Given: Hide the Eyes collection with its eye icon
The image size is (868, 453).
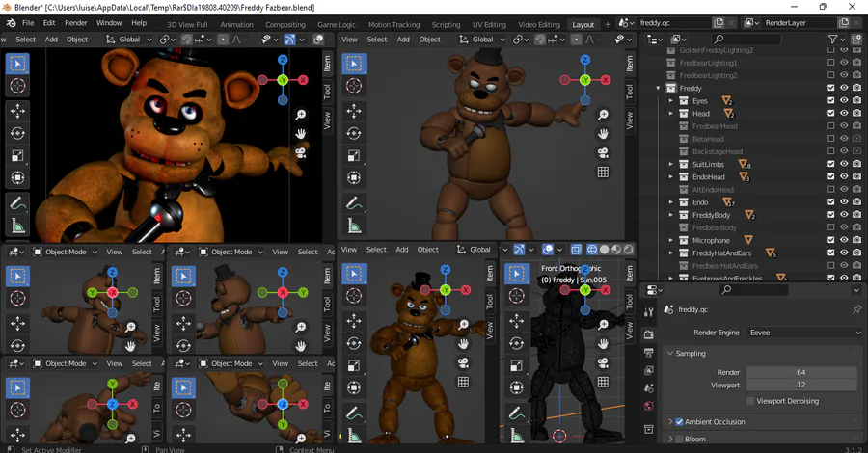Looking at the screenshot, I should tap(844, 100).
